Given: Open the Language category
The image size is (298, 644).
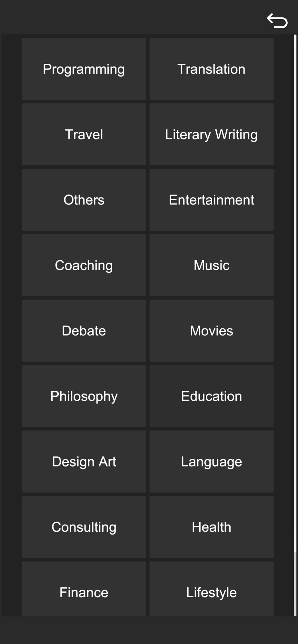Looking at the screenshot, I should click(x=212, y=461).
